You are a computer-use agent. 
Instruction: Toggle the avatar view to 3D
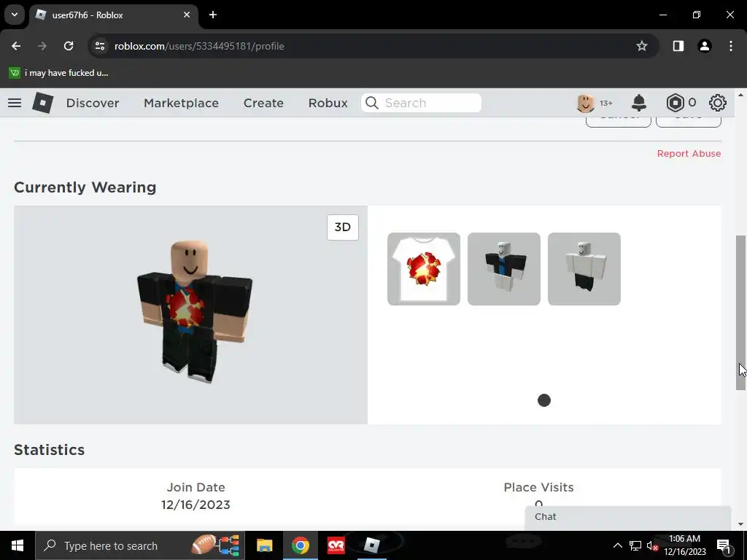(x=343, y=227)
